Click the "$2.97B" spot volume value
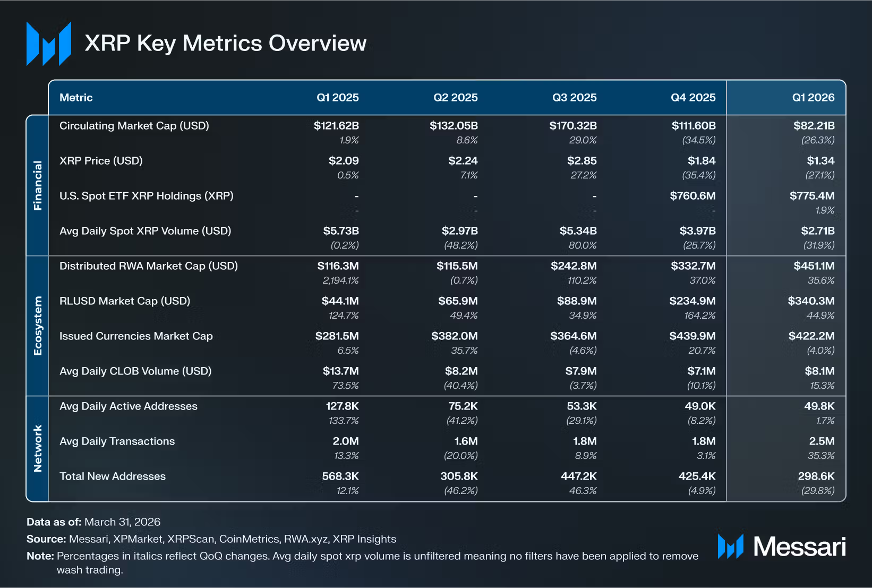The width and height of the screenshot is (872, 588). (460, 231)
